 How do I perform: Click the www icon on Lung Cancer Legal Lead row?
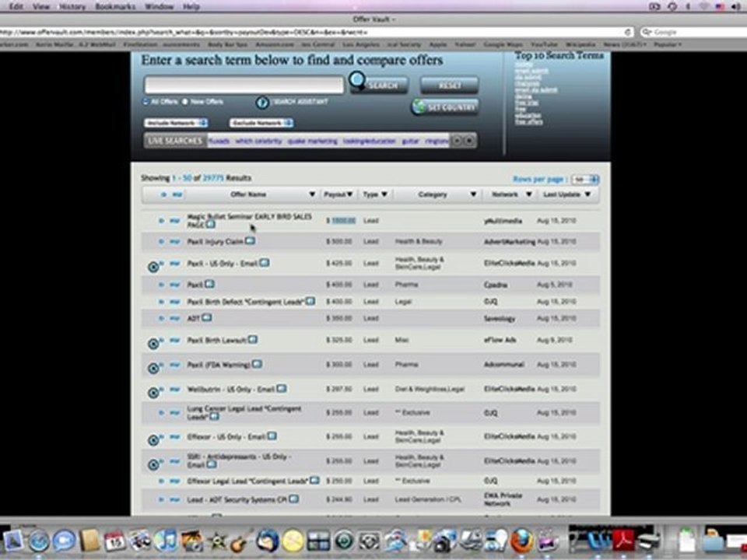[175, 412]
